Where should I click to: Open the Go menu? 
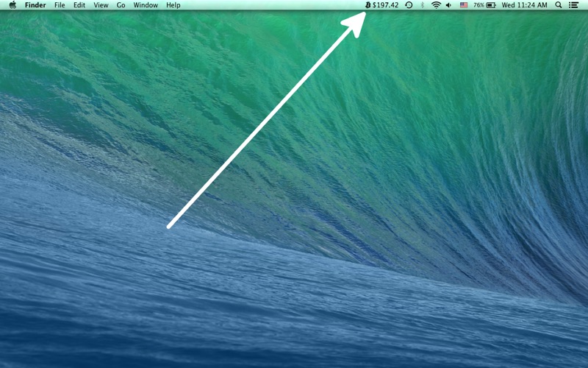point(121,5)
